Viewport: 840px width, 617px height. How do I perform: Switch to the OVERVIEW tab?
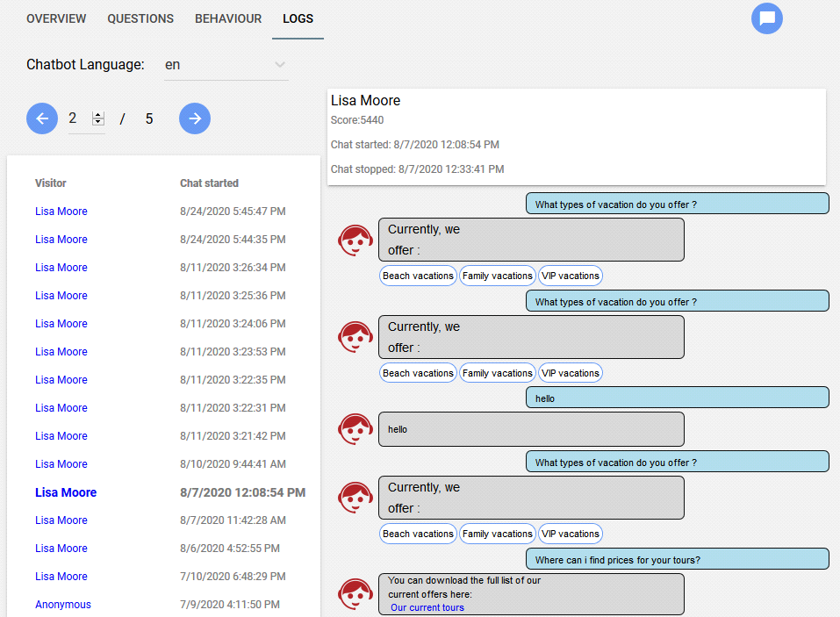point(56,18)
